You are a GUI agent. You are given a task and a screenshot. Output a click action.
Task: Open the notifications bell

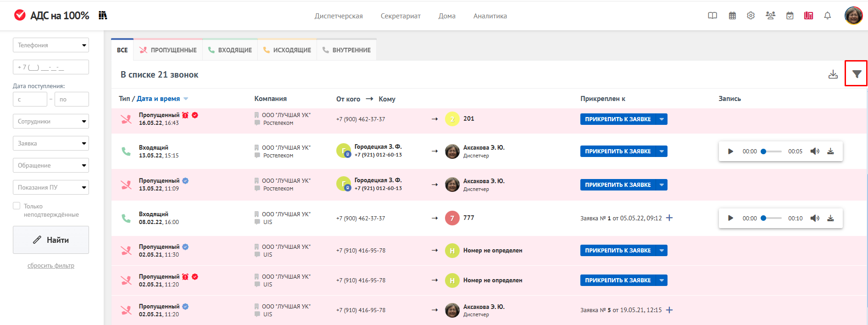827,16
